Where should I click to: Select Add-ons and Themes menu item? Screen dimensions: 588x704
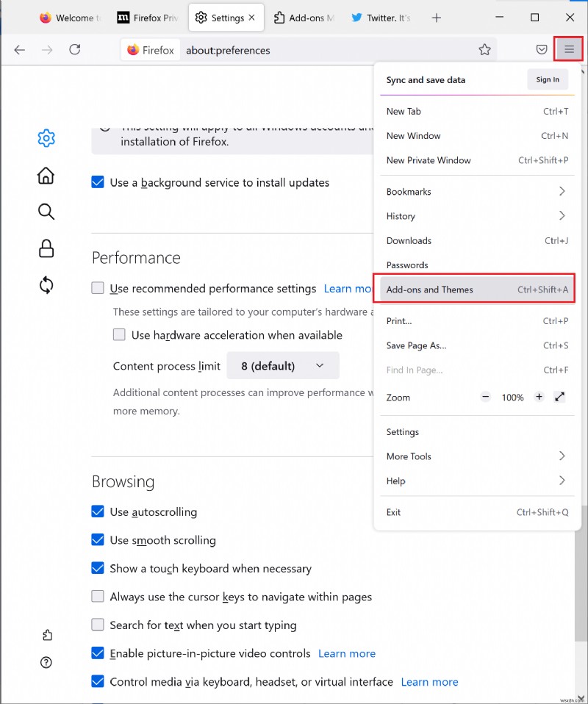pos(476,290)
